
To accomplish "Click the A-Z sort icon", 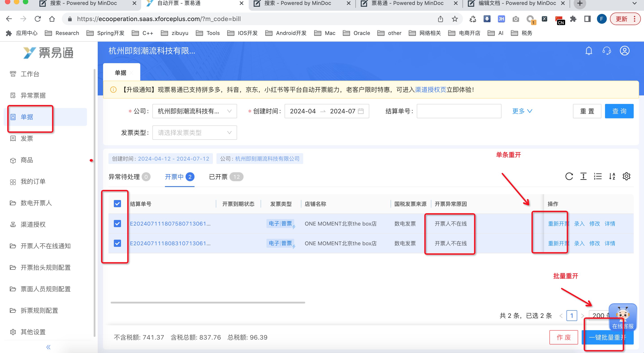I will tap(612, 176).
